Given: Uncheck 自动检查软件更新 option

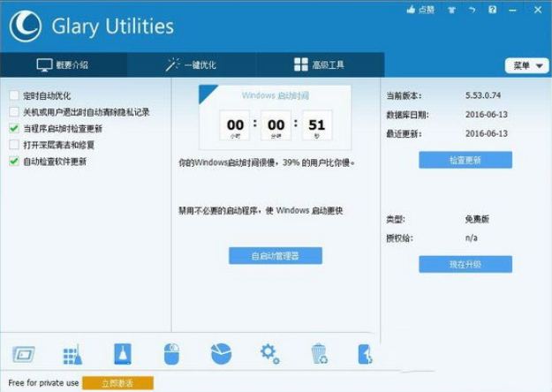Looking at the screenshot, I should [x=14, y=162].
